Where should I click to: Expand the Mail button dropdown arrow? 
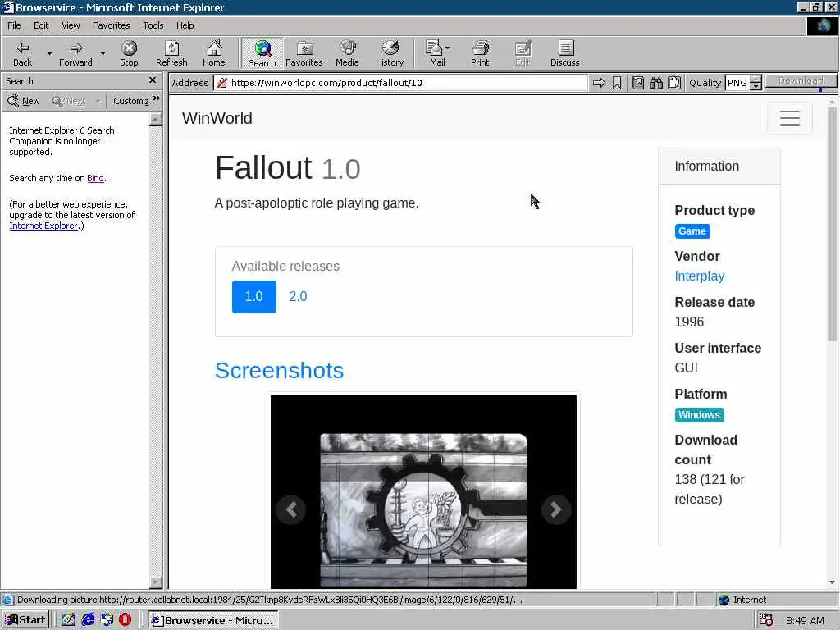(x=447, y=48)
